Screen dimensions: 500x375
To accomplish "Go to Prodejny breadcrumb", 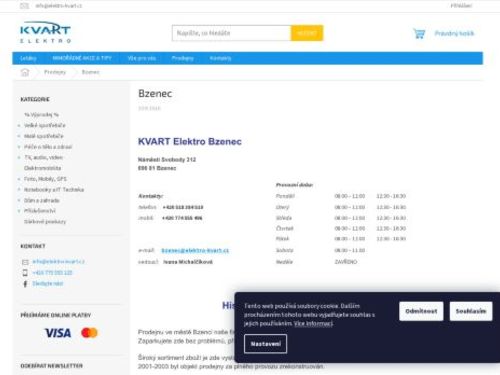I will click(x=55, y=72).
